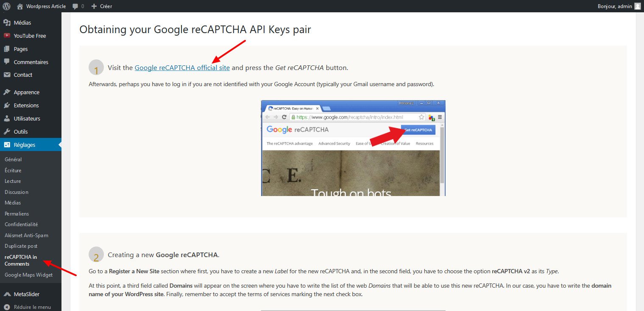Open Duplicate post settings

(21, 246)
